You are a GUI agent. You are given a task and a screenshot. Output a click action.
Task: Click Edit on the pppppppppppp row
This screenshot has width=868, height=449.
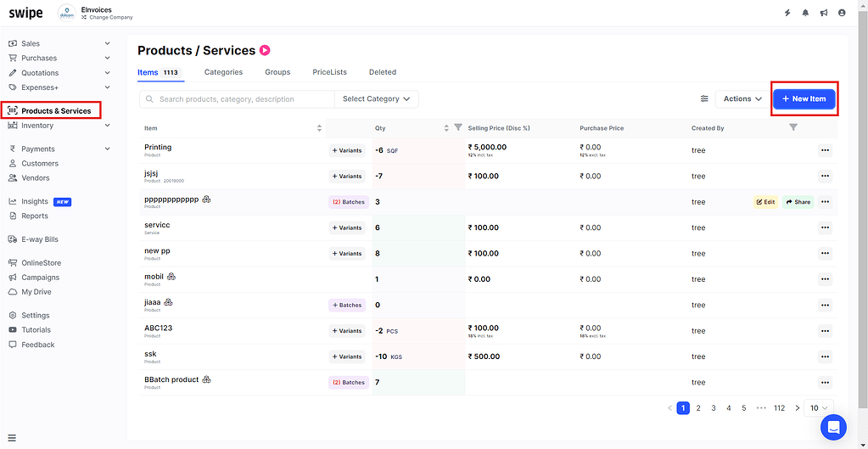[765, 202]
